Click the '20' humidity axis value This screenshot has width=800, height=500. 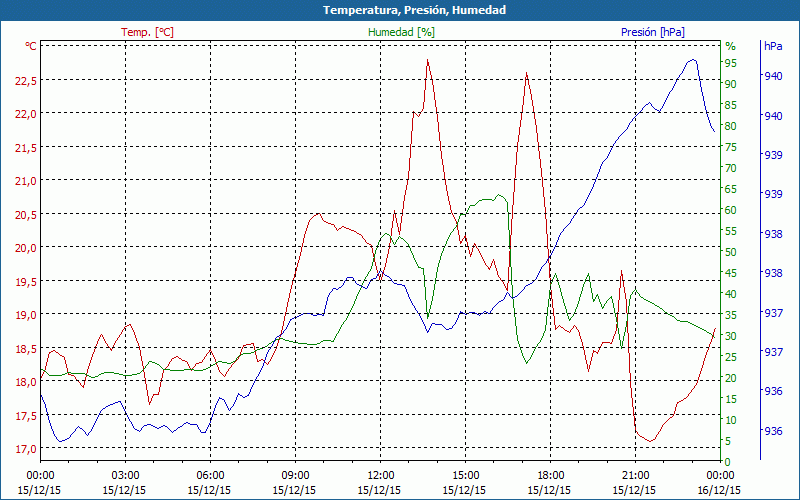click(731, 378)
